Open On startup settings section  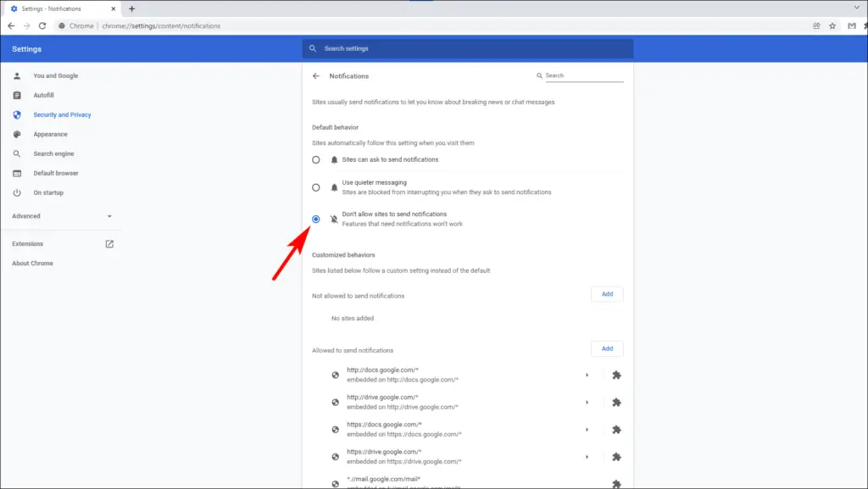coord(48,192)
